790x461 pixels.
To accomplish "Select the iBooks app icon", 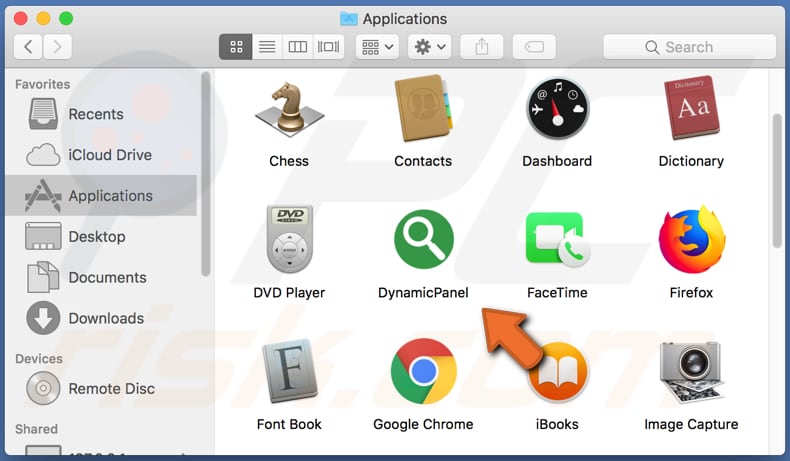I will tap(558, 372).
